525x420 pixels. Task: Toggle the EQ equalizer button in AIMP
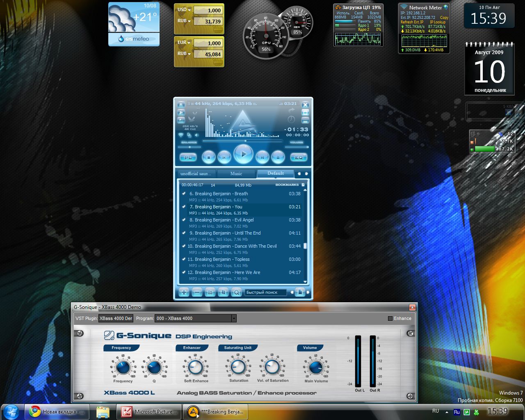click(x=299, y=157)
